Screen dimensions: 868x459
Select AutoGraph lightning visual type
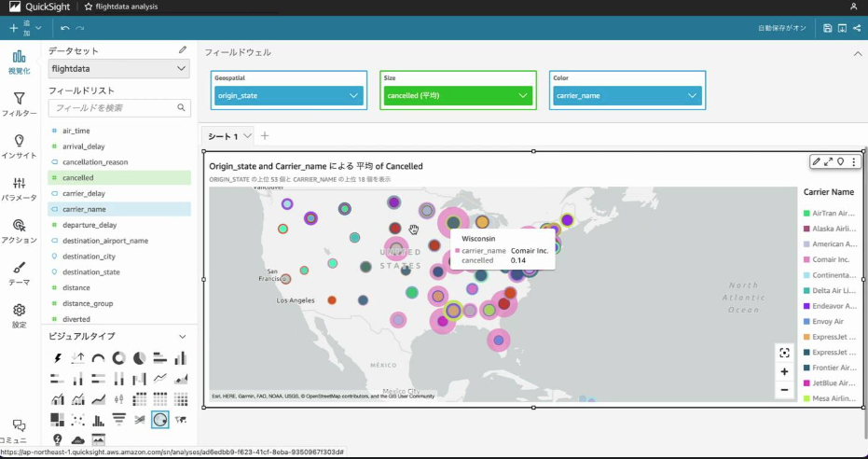point(58,358)
